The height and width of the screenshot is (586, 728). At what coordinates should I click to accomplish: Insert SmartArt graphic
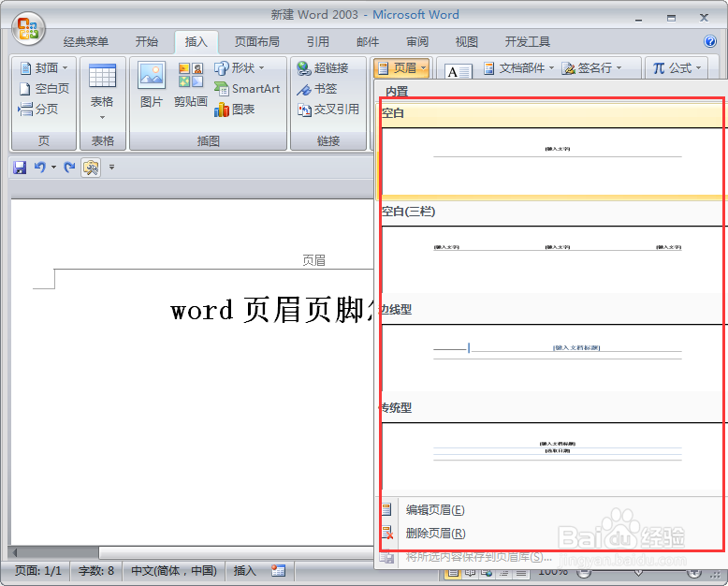247,89
